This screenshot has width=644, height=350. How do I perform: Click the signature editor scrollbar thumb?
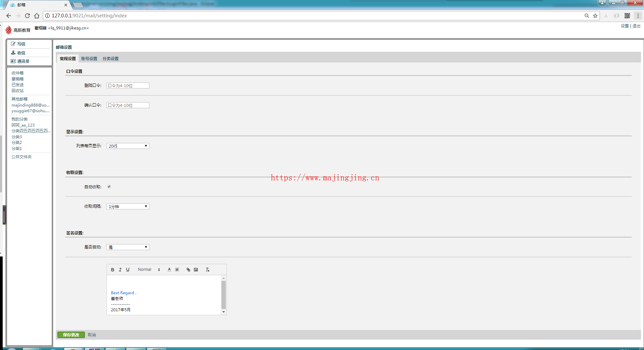(223, 295)
